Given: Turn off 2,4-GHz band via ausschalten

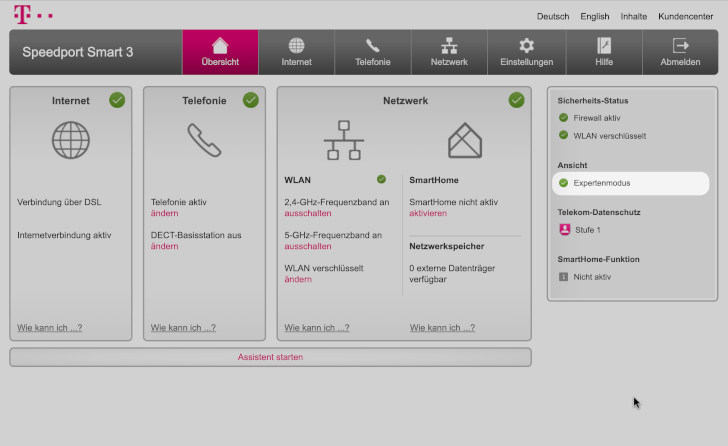Looking at the screenshot, I should [x=308, y=213].
